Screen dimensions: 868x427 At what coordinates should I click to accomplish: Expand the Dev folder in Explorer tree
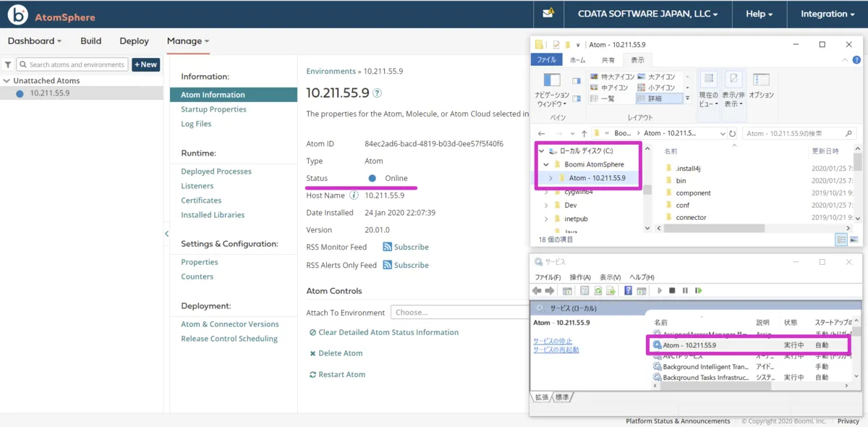pos(546,206)
